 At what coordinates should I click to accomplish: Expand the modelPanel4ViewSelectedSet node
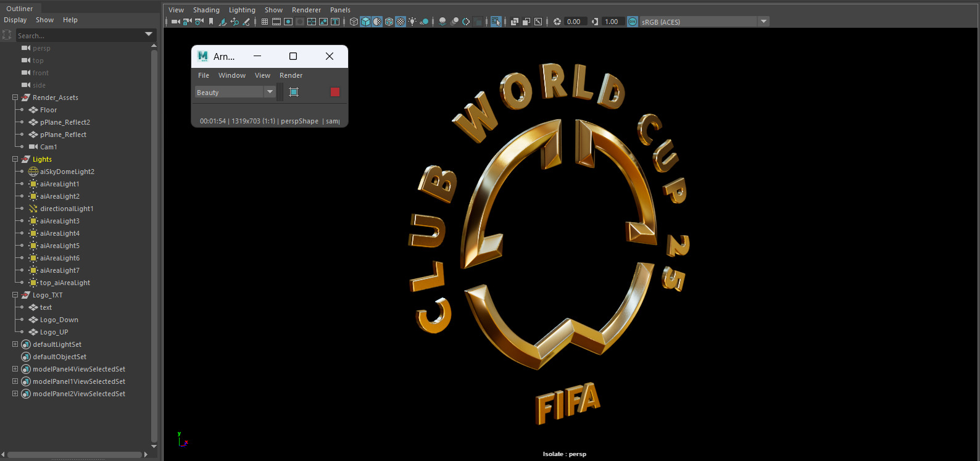point(15,369)
